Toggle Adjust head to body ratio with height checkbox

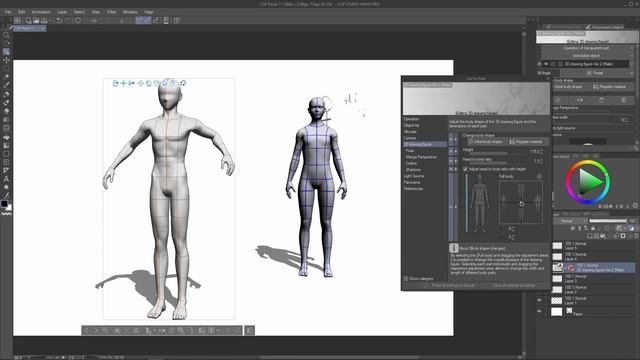465,169
